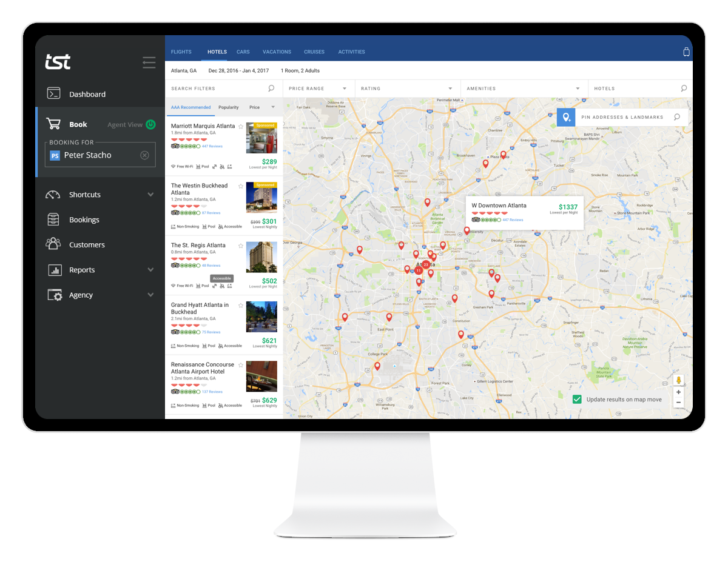Toggle the Agent View power switch

pos(150,124)
